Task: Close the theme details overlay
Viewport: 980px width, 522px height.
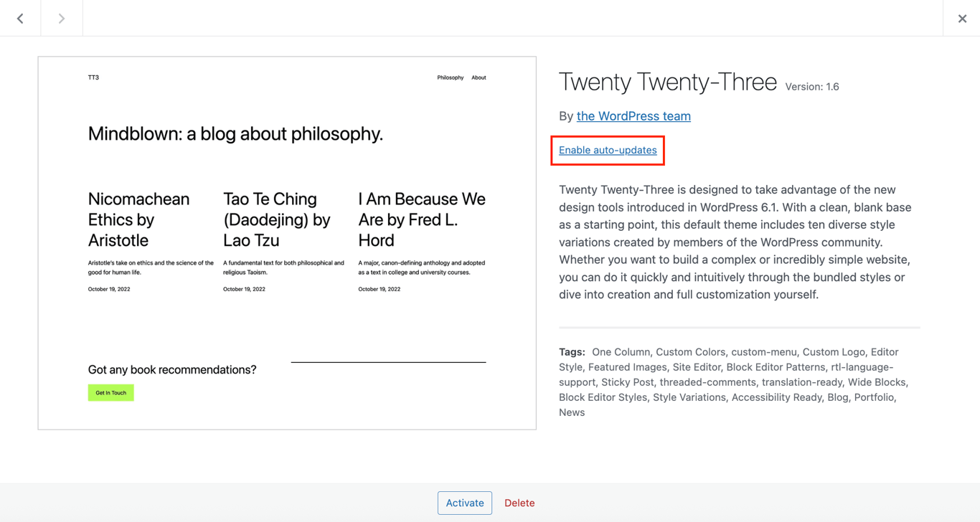Action: [962, 18]
